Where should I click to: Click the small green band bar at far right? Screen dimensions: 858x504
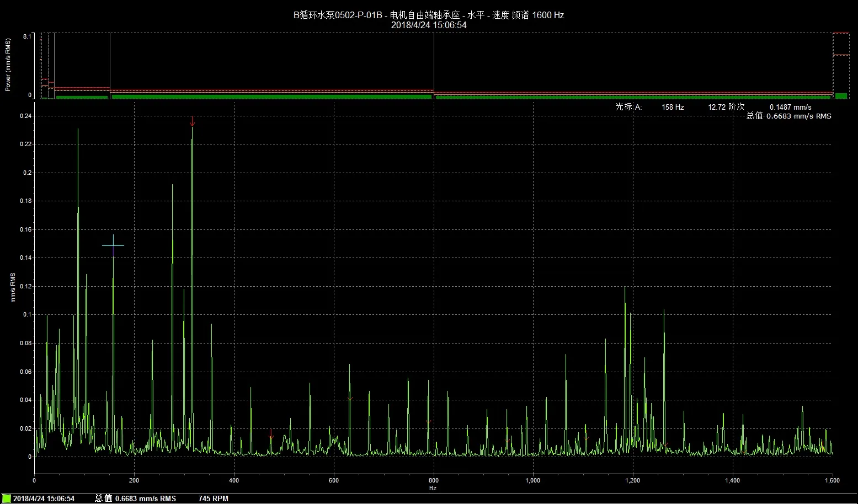tap(840, 96)
